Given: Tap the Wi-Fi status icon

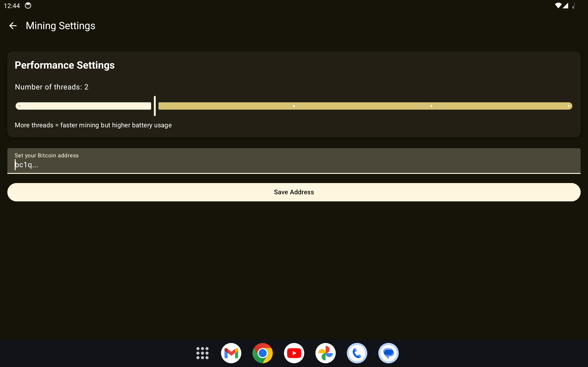Looking at the screenshot, I should (558, 6).
